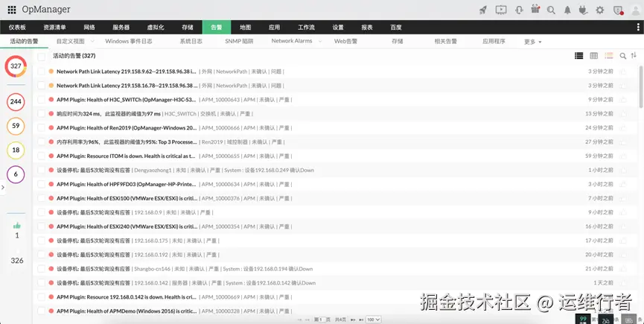Switch to 系统日志 tab

point(191,41)
